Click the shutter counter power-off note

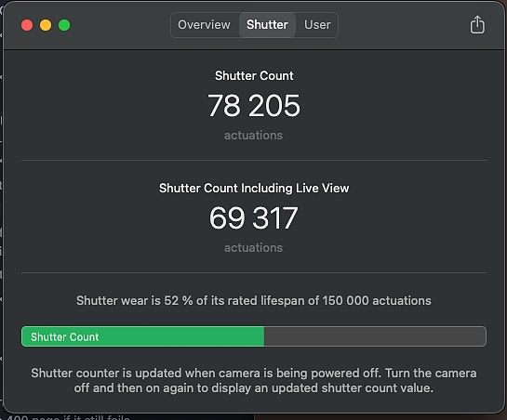(x=254, y=381)
